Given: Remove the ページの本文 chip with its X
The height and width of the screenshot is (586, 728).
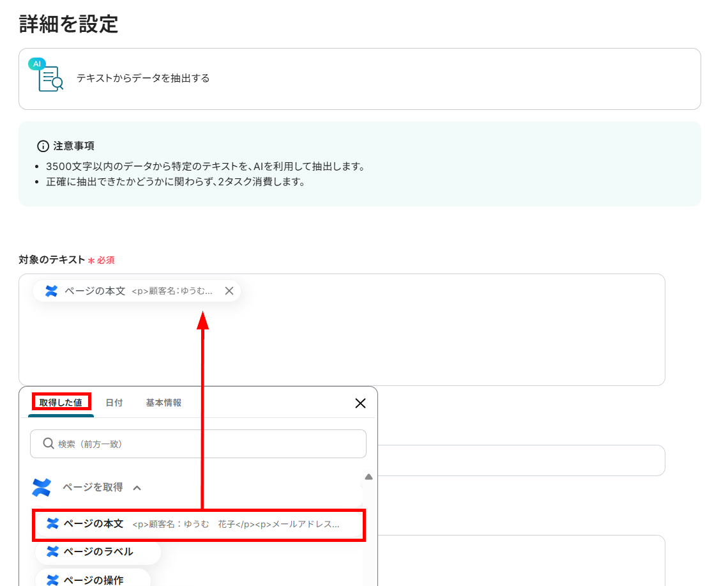Looking at the screenshot, I should pyautogui.click(x=229, y=291).
